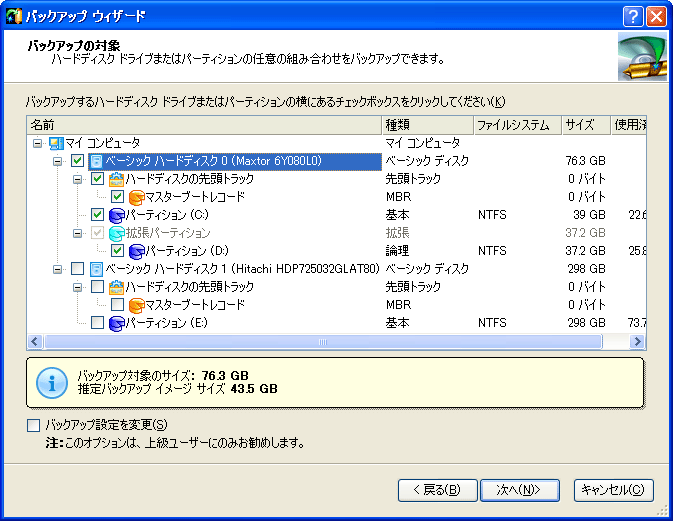Select the Hitachi HDP725032GLAT80 disk row label
Viewport: 673px width, 521px height.
pyautogui.click(x=242, y=269)
